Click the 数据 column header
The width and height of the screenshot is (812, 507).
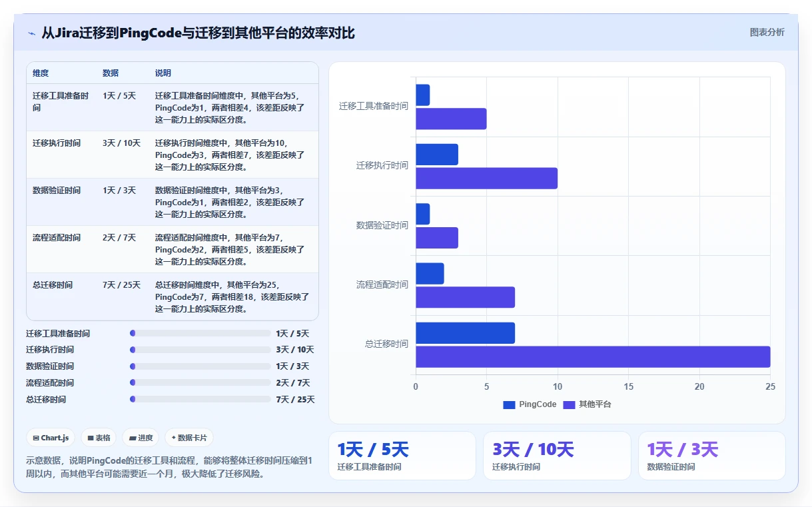(111, 73)
